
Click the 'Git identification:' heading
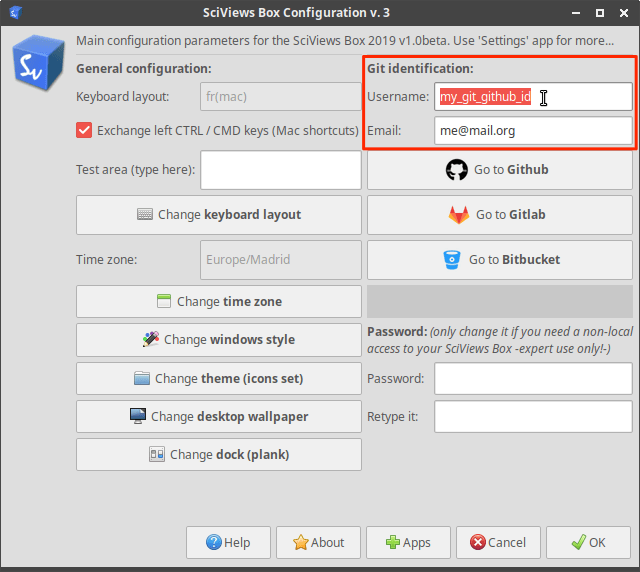(x=420, y=69)
